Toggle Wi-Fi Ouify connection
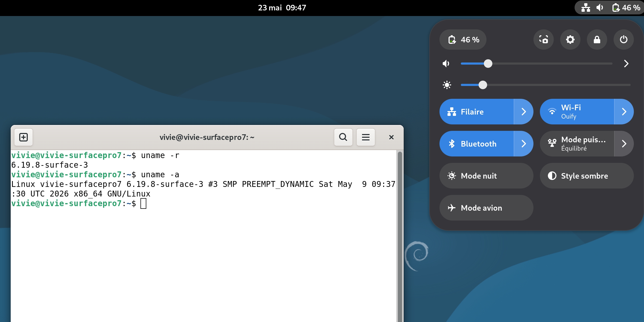The image size is (644, 322). pyautogui.click(x=577, y=112)
